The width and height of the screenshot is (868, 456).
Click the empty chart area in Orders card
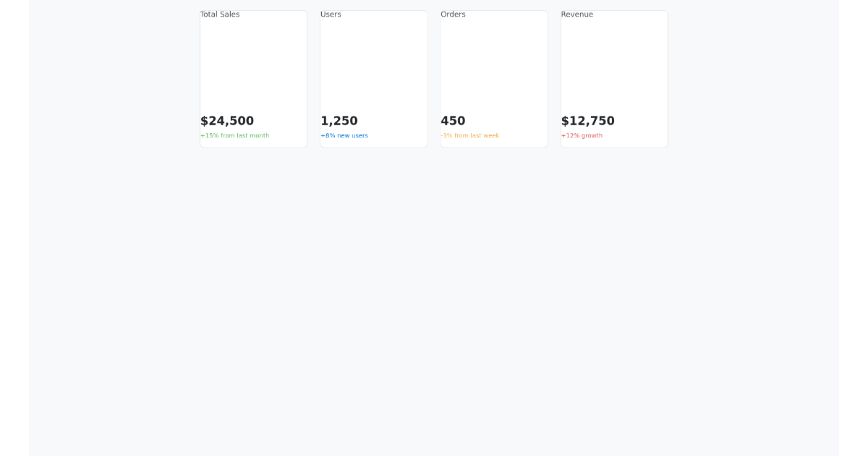tap(494, 65)
